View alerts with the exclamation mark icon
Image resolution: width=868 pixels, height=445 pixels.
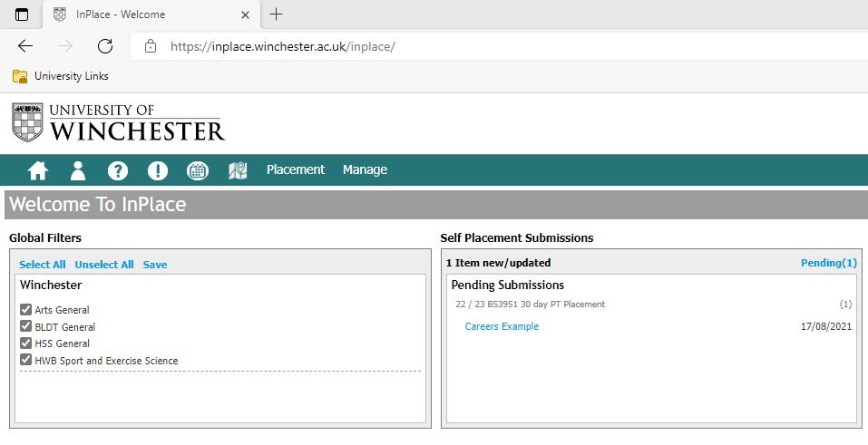pos(158,170)
